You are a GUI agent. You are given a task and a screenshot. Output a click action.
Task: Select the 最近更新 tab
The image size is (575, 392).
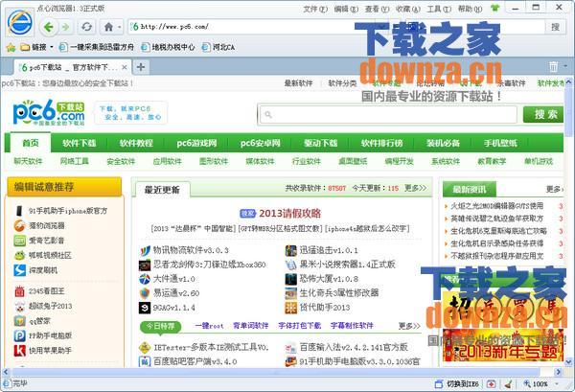pos(162,190)
